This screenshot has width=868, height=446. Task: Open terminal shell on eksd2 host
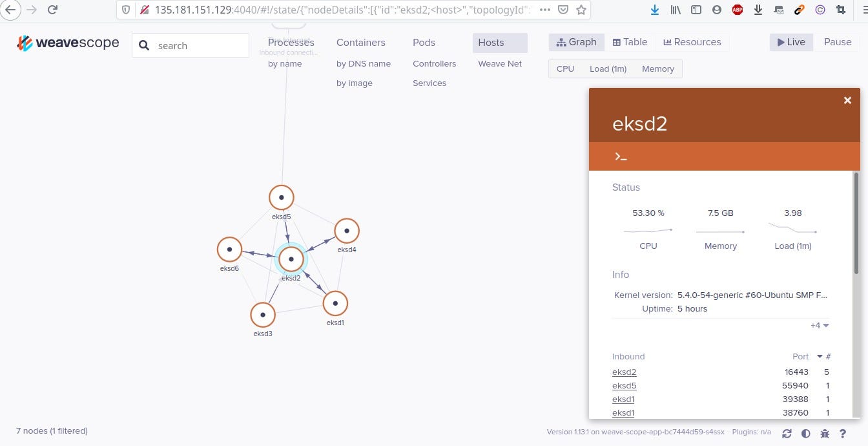coord(621,156)
